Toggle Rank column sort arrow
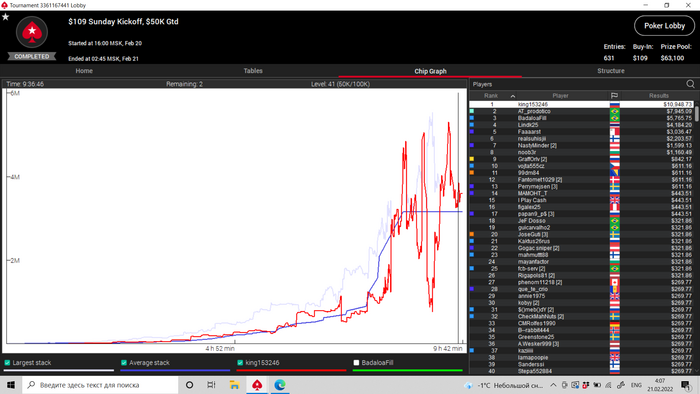The image size is (700, 394). [x=512, y=96]
